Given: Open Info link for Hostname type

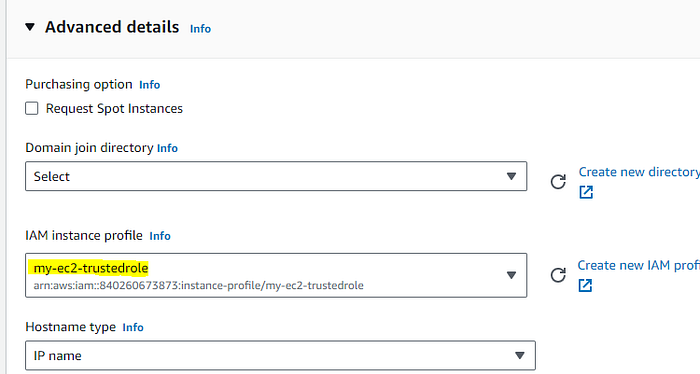Looking at the screenshot, I should (133, 328).
